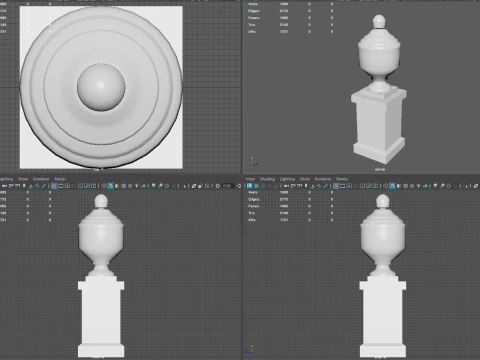This screenshot has width=480, height=360.
Task: Click the Edges label in perspective view HUD
Action: (x=254, y=11)
